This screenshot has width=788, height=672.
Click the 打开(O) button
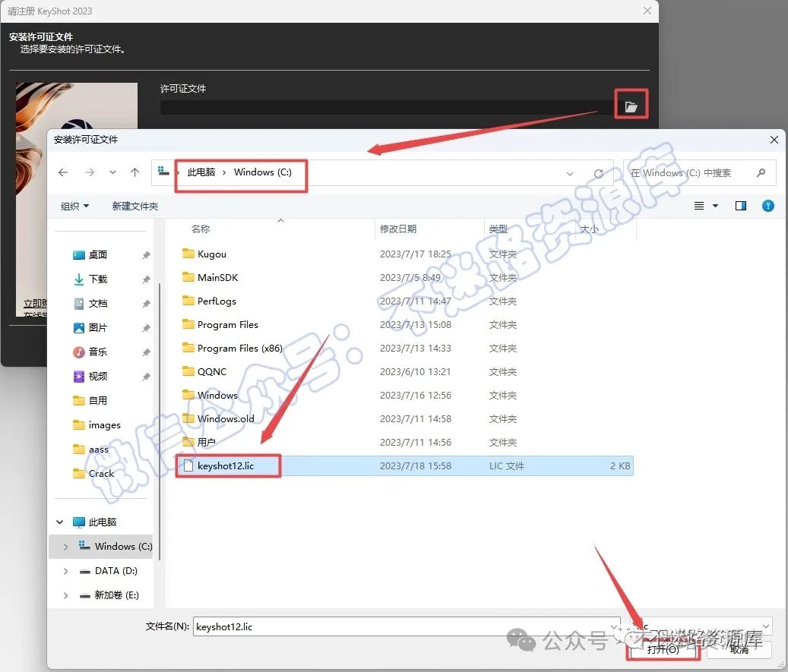click(x=663, y=649)
